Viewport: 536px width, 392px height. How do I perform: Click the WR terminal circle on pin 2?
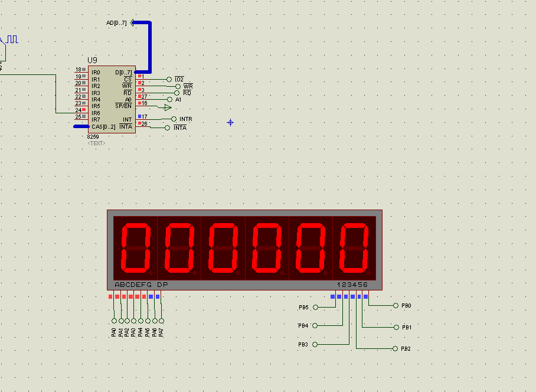(178, 86)
